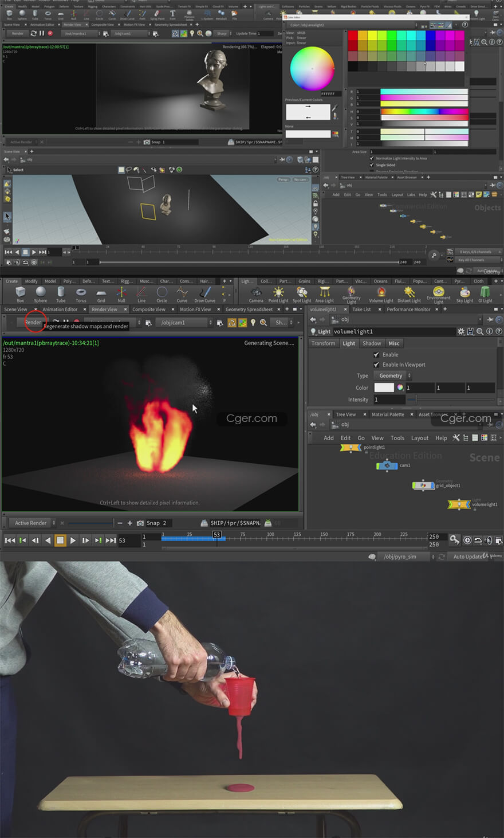Click the key icon right of the fire timeline
This screenshot has width=504, height=838.
coord(454,540)
